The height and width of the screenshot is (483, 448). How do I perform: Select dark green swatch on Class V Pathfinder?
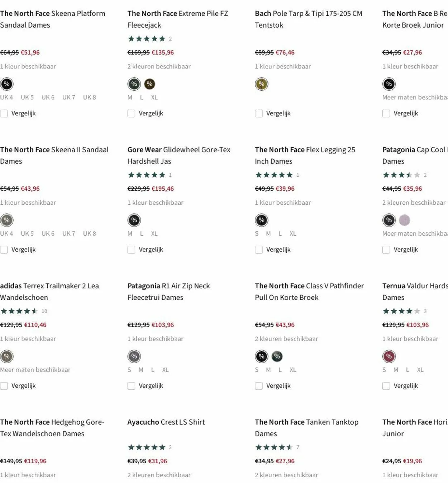[x=277, y=356]
